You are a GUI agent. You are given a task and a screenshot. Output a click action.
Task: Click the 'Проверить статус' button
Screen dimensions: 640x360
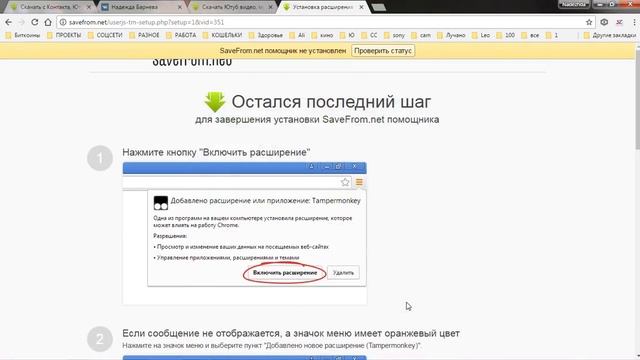click(x=383, y=51)
